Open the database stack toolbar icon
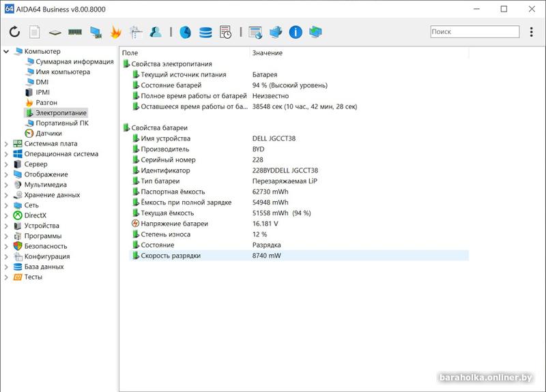The height and width of the screenshot is (392, 546). point(205,32)
